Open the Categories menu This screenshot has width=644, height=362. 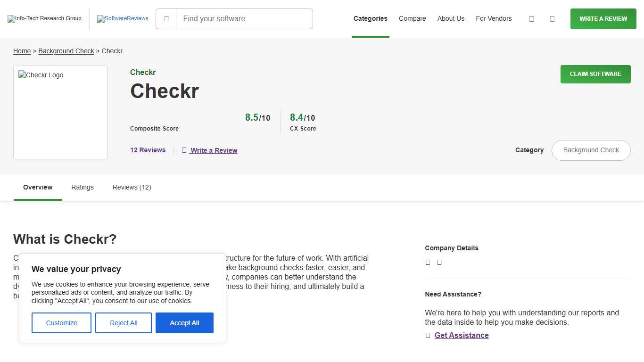[x=370, y=18]
